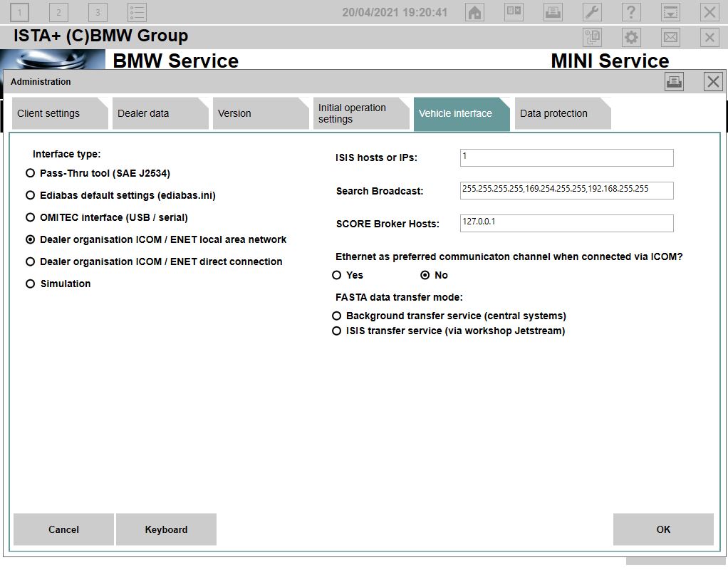
Task: Click the ISIS hosts or IPs field
Action: (566, 158)
